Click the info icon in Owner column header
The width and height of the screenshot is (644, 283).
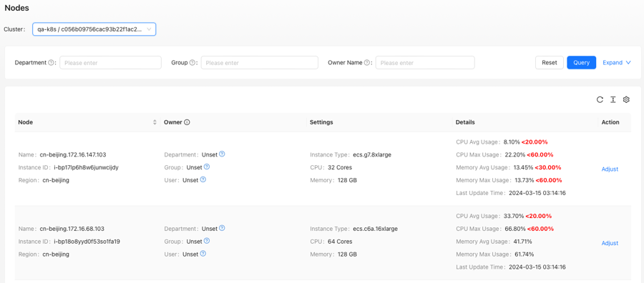187,122
